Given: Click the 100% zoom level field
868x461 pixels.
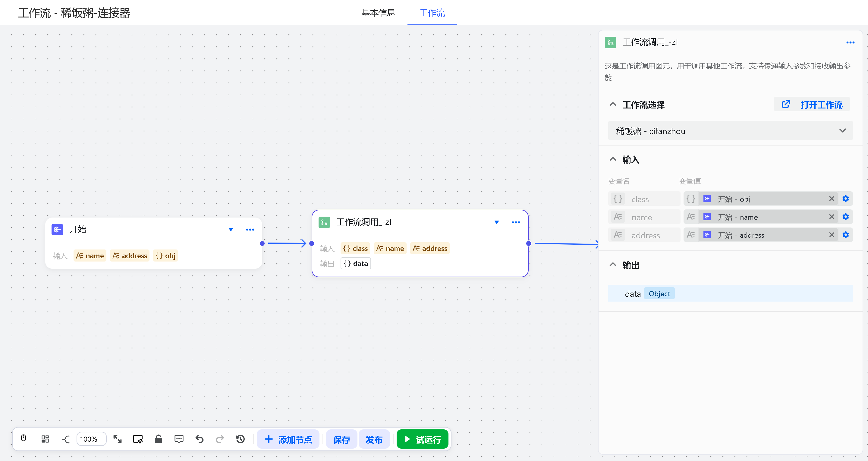Looking at the screenshot, I should [x=91, y=439].
